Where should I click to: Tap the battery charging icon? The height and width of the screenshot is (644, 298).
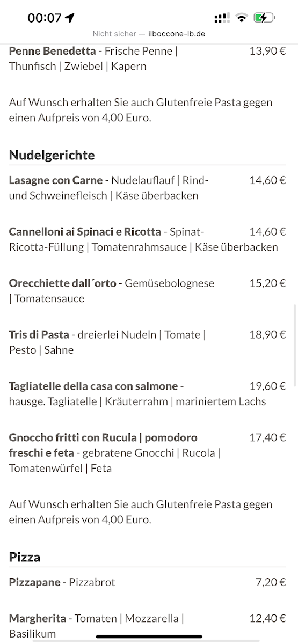pyautogui.click(x=265, y=18)
